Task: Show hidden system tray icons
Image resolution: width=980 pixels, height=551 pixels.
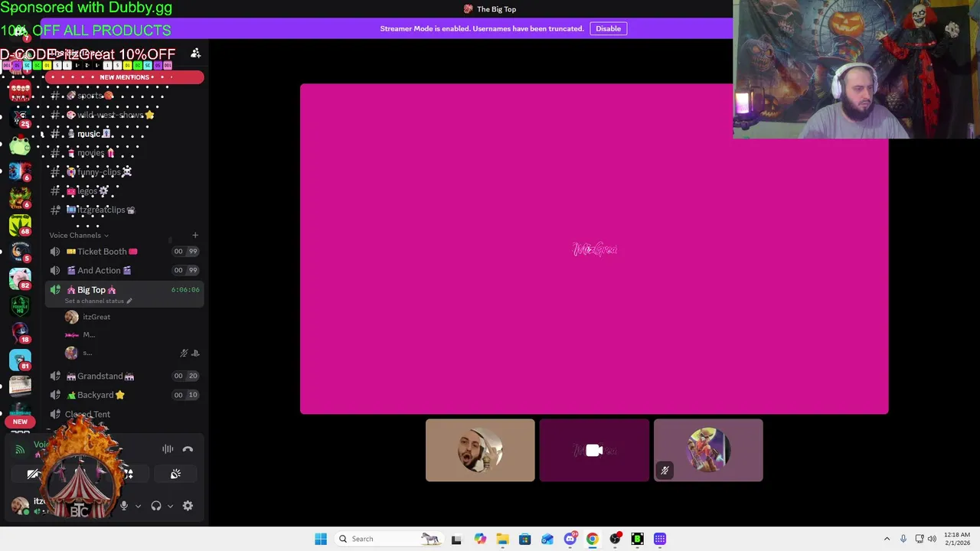Action: pyautogui.click(x=887, y=539)
